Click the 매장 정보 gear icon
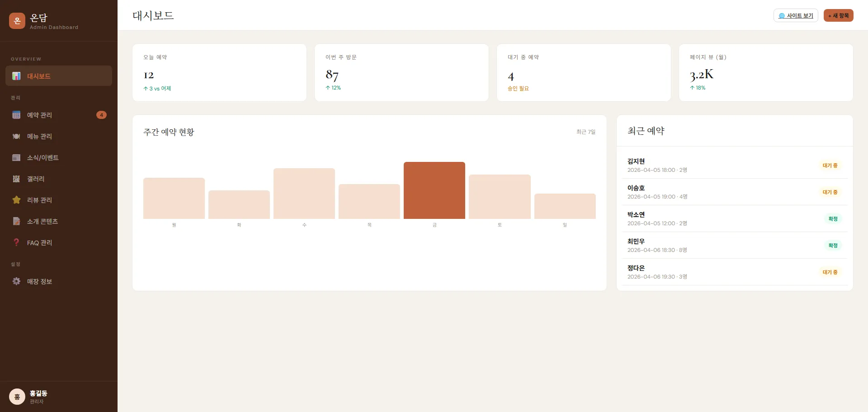868x412 pixels. (x=16, y=281)
